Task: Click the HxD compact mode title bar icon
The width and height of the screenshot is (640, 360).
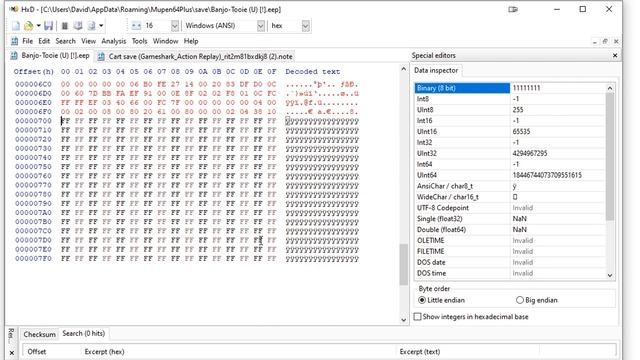Action: pos(513,9)
